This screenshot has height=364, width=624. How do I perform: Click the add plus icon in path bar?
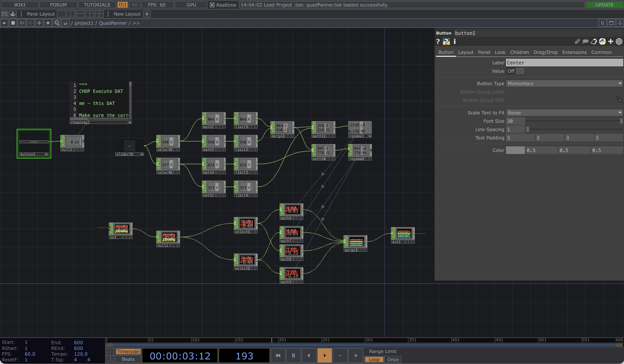[x=39, y=23]
